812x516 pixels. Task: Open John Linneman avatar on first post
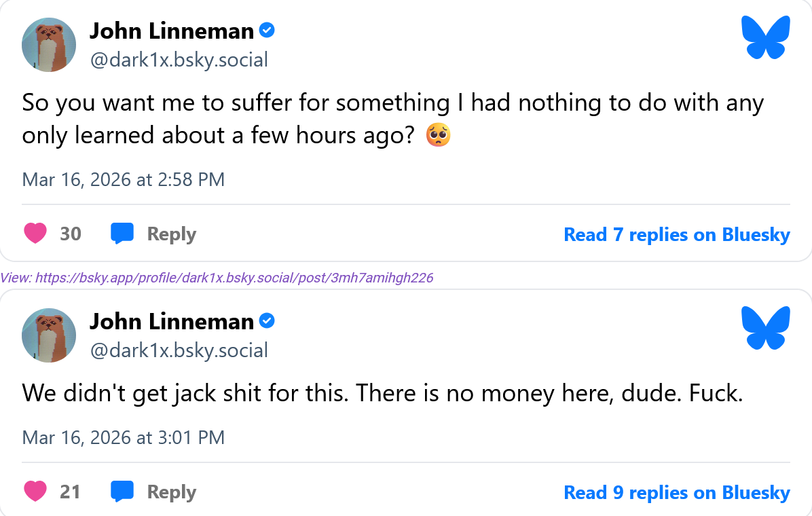(x=49, y=45)
